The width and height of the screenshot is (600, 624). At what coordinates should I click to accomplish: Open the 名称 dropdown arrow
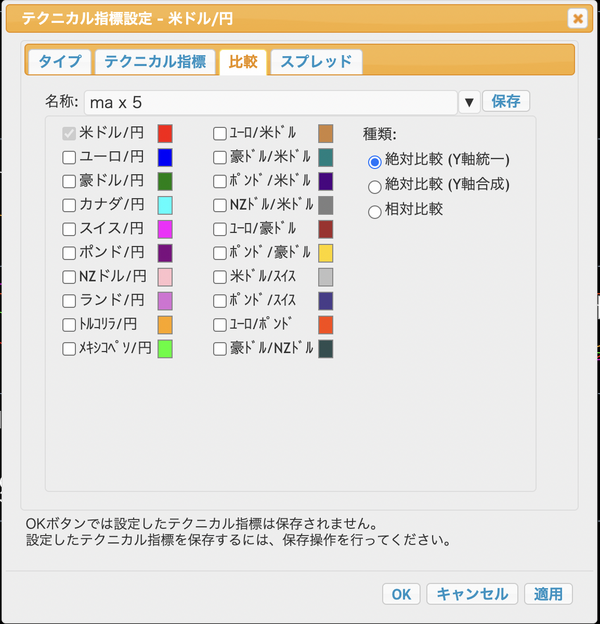pos(469,102)
